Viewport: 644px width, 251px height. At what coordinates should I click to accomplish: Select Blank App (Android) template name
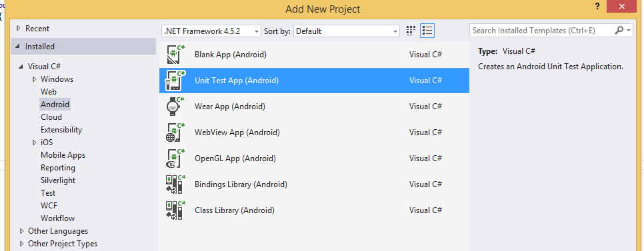click(x=231, y=55)
